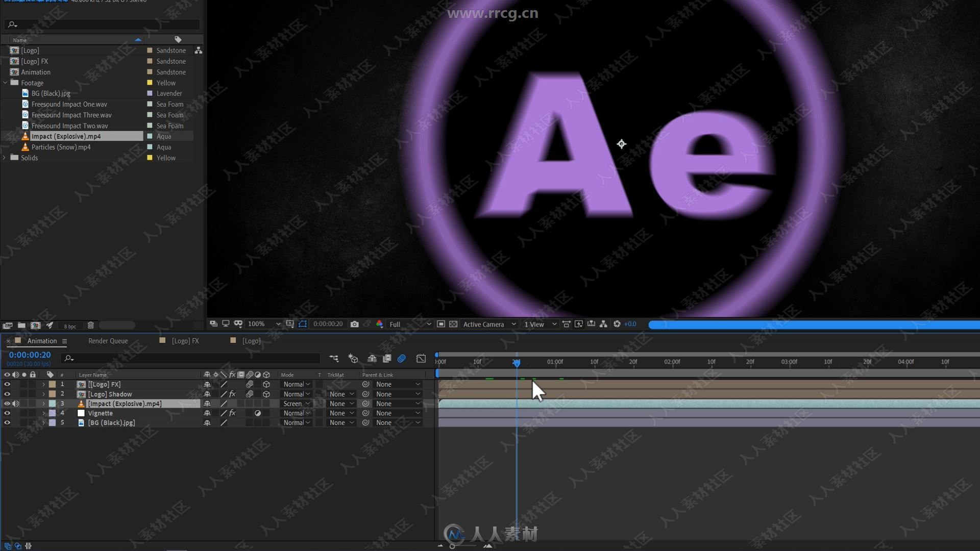The width and height of the screenshot is (980, 551).
Task: Click Render Queue button in panel bar
Action: click(108, 340)
